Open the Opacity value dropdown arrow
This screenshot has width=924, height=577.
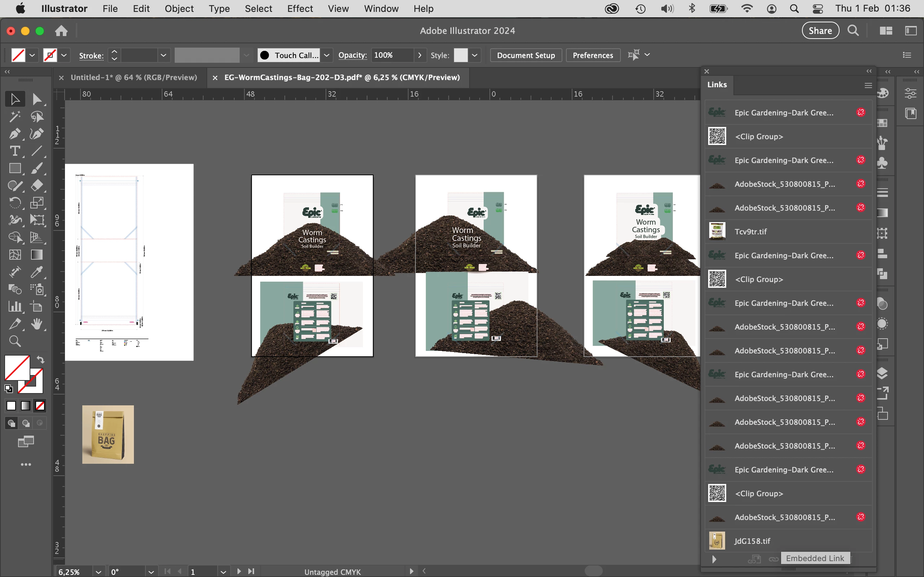[420, 55]
